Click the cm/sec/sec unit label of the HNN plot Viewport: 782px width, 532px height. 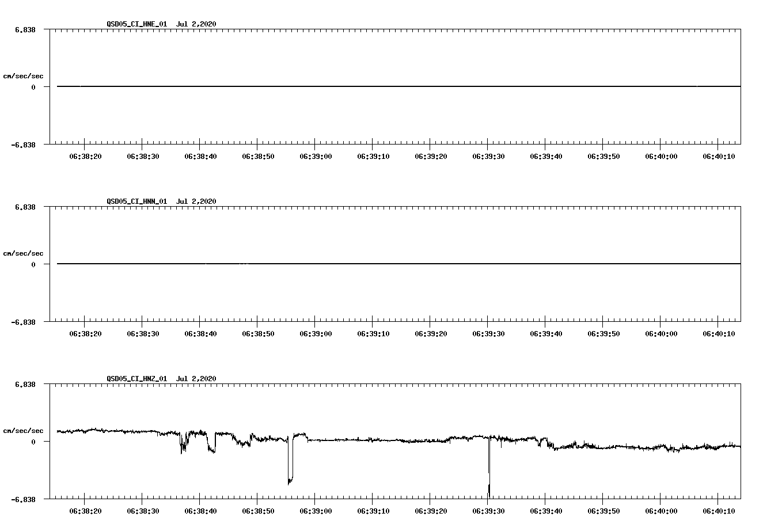[23, 253]
